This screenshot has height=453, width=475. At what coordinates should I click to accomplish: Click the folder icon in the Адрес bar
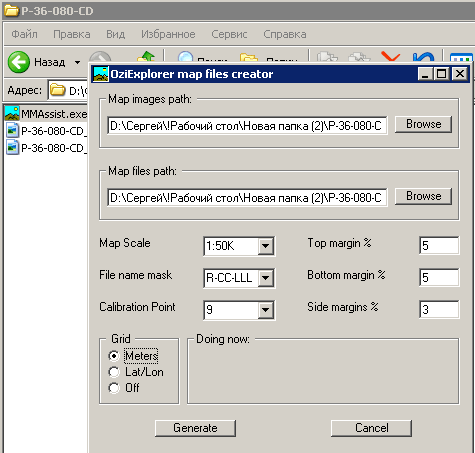[x=57, y=90]
